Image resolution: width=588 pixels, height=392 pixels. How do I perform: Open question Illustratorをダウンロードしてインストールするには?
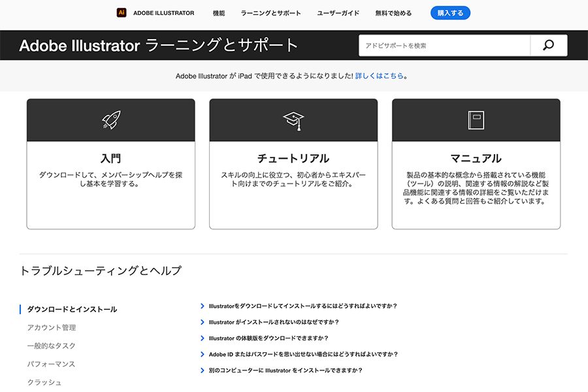click(x=303, y=306)
